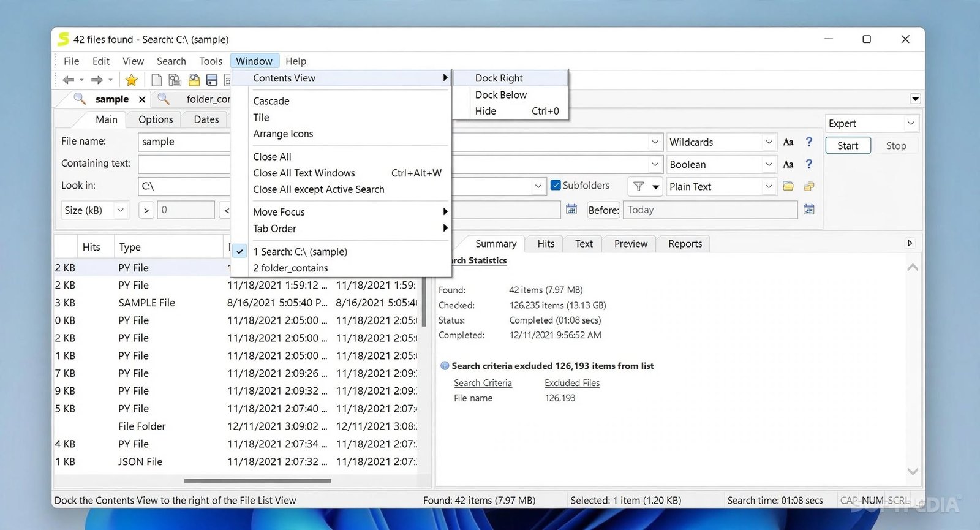
Task: Click the greater-than size comparison button
Action: (146, 210)
